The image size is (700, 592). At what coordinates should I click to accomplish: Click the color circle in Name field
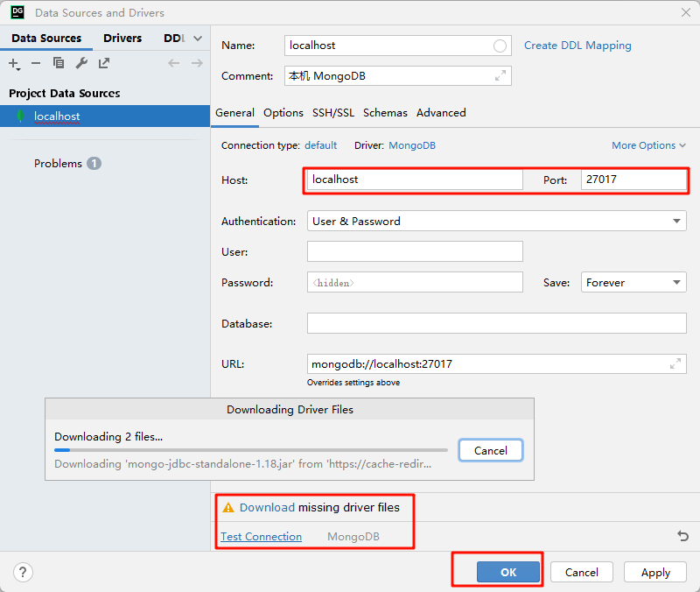tap(500, 46)
